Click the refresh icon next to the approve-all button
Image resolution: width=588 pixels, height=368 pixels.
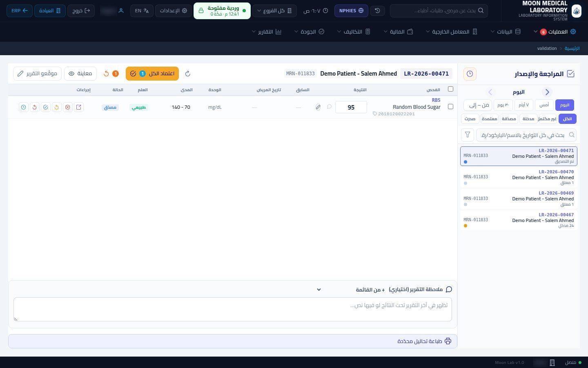[x=188, y=74]
